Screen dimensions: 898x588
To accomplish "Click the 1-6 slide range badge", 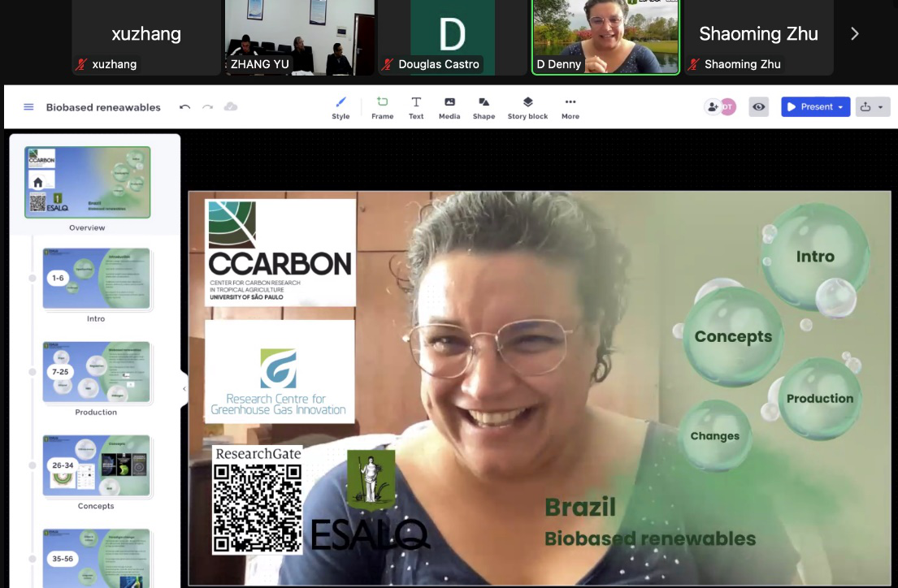I will 58,279.
